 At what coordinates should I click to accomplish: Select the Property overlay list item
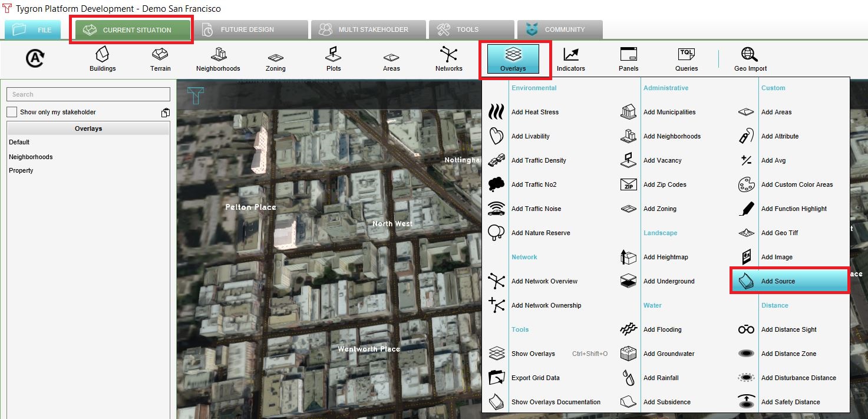click(21, 170)
